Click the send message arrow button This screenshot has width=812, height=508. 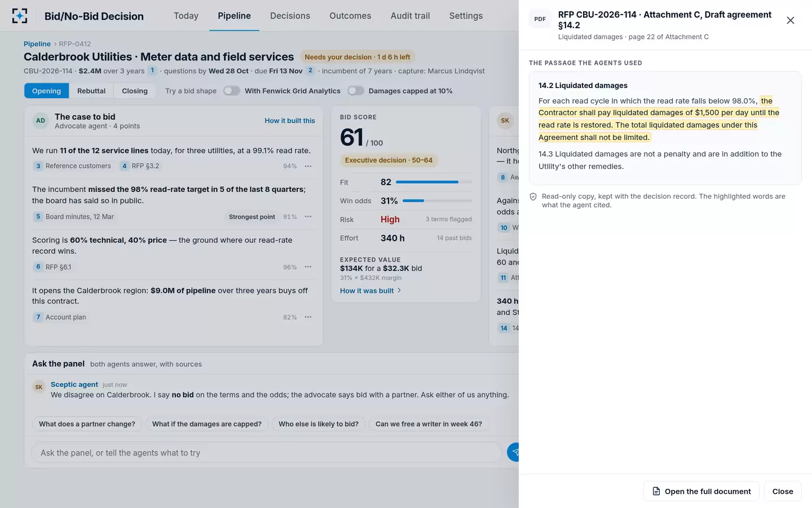pos(513,452)
